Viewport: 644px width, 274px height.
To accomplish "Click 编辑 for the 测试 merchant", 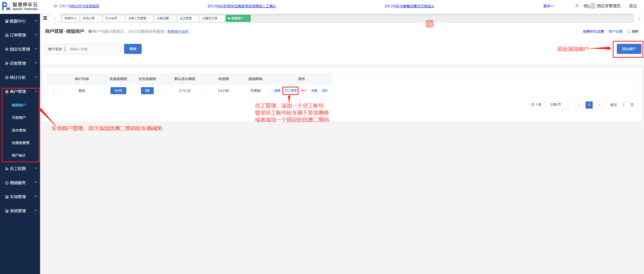I will pos(277,91).
